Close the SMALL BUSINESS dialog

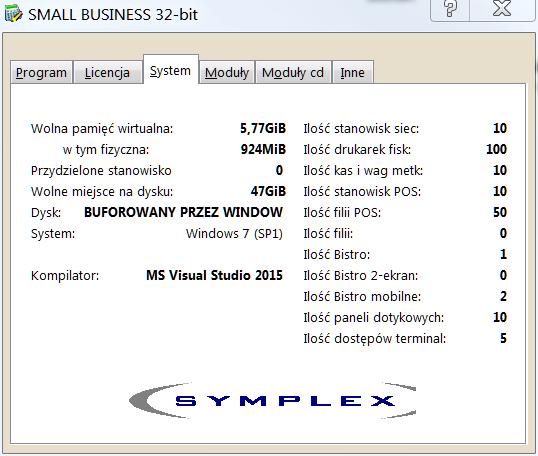pos(502,9)
